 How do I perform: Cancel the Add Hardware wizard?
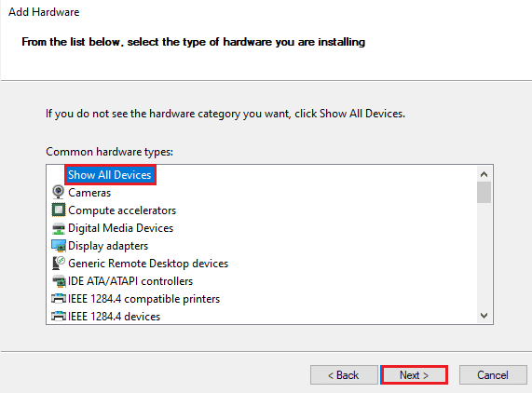pyautogui.click(x=493, y=375)
